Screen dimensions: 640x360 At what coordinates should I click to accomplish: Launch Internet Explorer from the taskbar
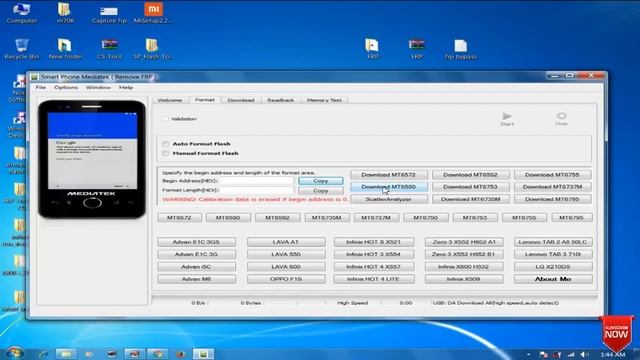(x=43, y=354)
